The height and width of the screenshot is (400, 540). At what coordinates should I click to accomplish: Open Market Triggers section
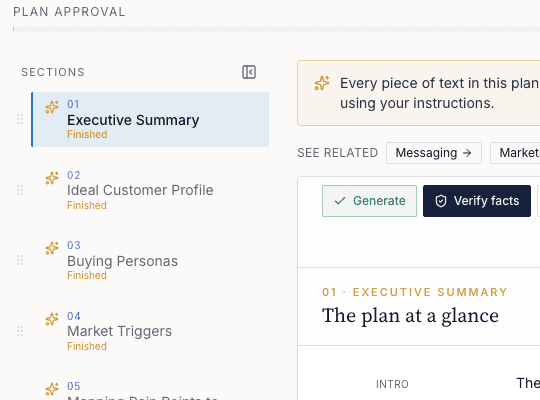[150, 331]
